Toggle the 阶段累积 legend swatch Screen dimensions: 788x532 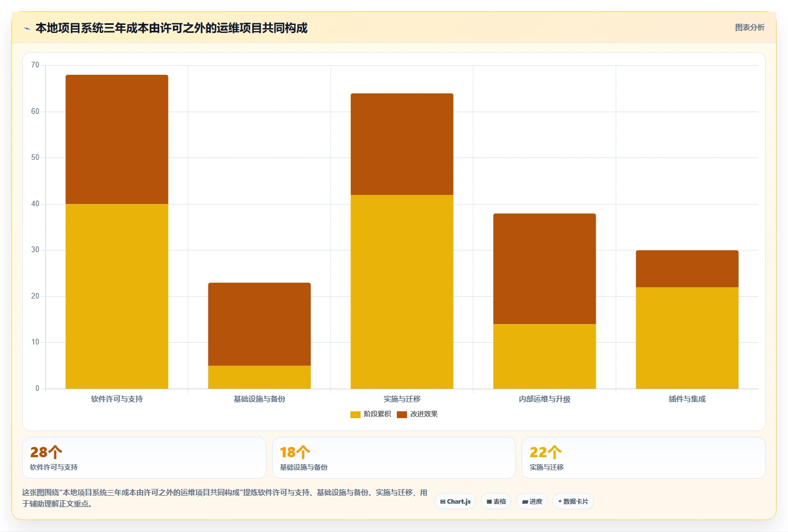(355, 415)
